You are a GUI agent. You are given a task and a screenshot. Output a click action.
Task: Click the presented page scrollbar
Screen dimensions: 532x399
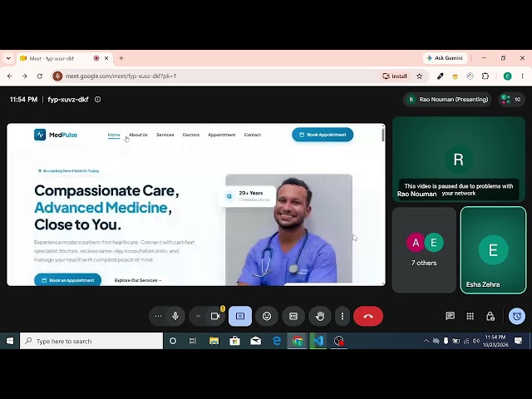point(383,134)
